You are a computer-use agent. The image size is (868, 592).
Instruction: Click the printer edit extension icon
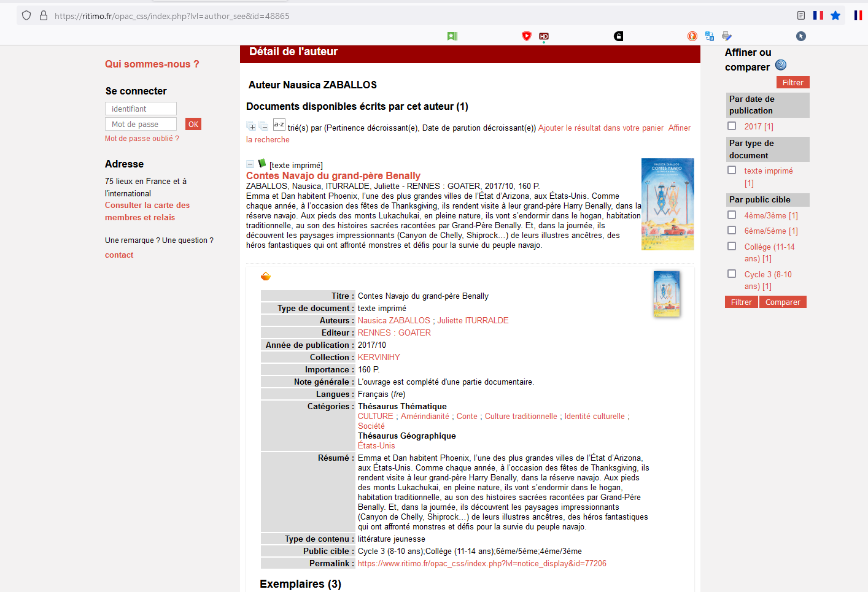click(727, 36)
